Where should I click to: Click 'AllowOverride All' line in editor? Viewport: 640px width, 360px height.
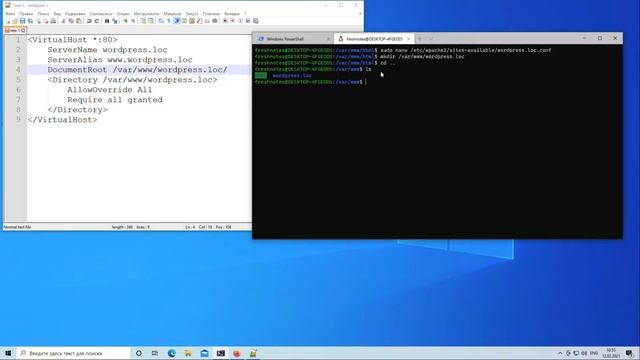click(109, 90)
